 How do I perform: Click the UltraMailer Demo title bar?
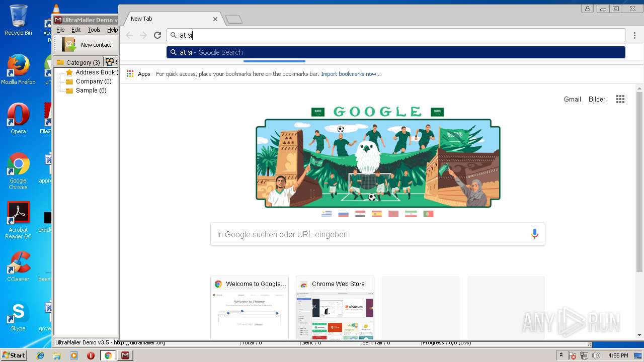click(86, 20)
